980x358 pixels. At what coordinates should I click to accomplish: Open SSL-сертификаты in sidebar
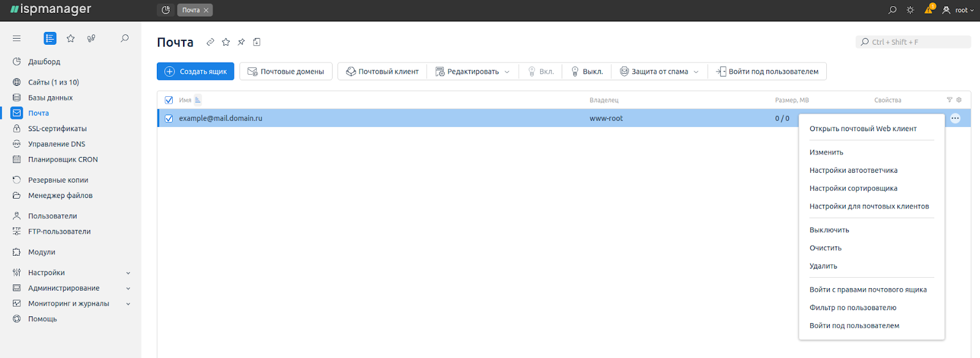(x=57, y=129)
